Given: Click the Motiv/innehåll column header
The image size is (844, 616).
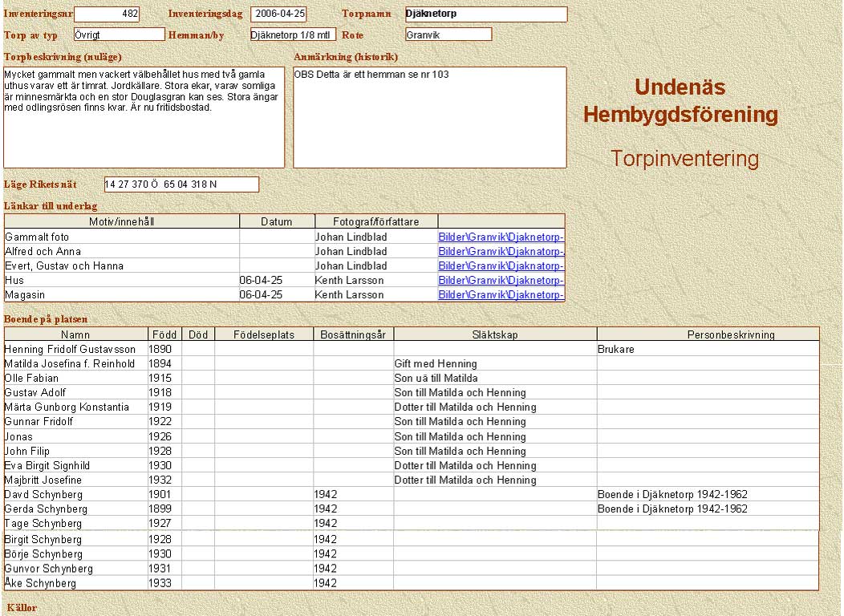Looking at the screenshot, I should tap(122, 222).
